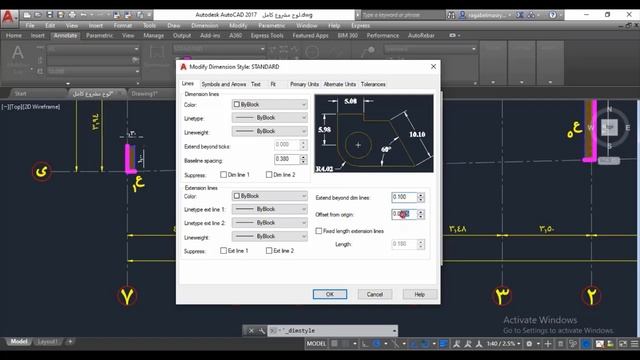Click the Workspace switching gear icon
The width and height of the screenshot is (640, 360).
click(529, 344)
